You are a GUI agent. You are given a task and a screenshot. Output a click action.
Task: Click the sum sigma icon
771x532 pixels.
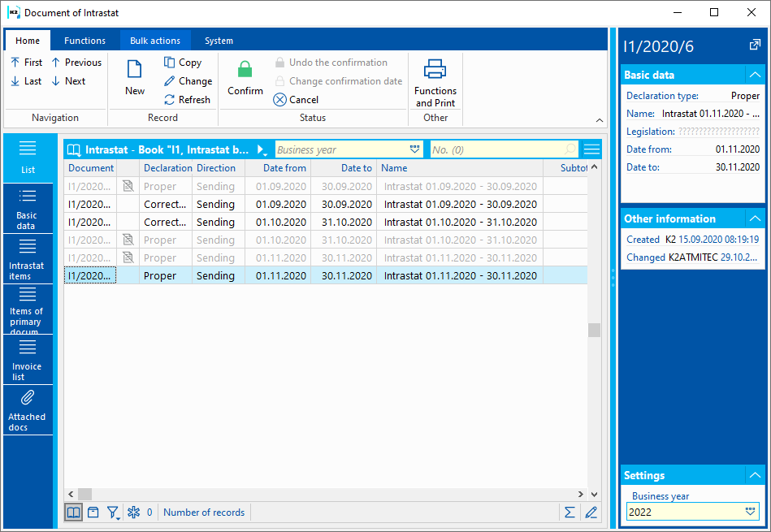pyautogui.click(x=570, y=513)
